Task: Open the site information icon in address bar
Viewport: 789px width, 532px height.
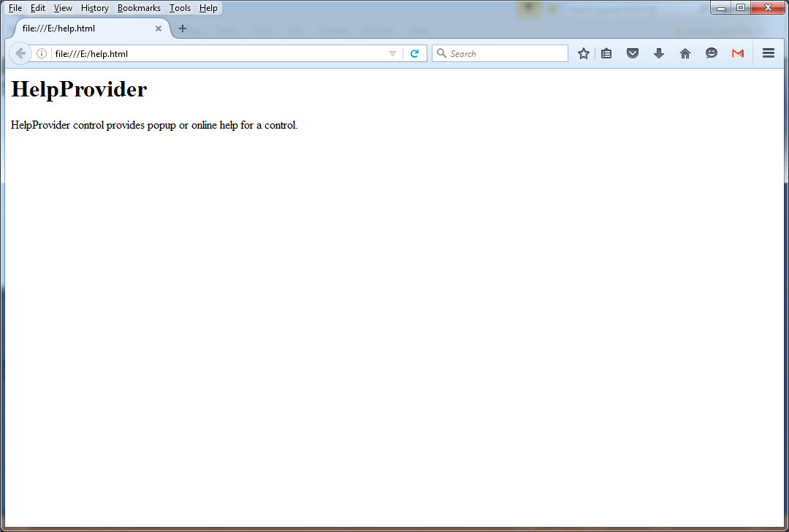Action: (42, 53)
